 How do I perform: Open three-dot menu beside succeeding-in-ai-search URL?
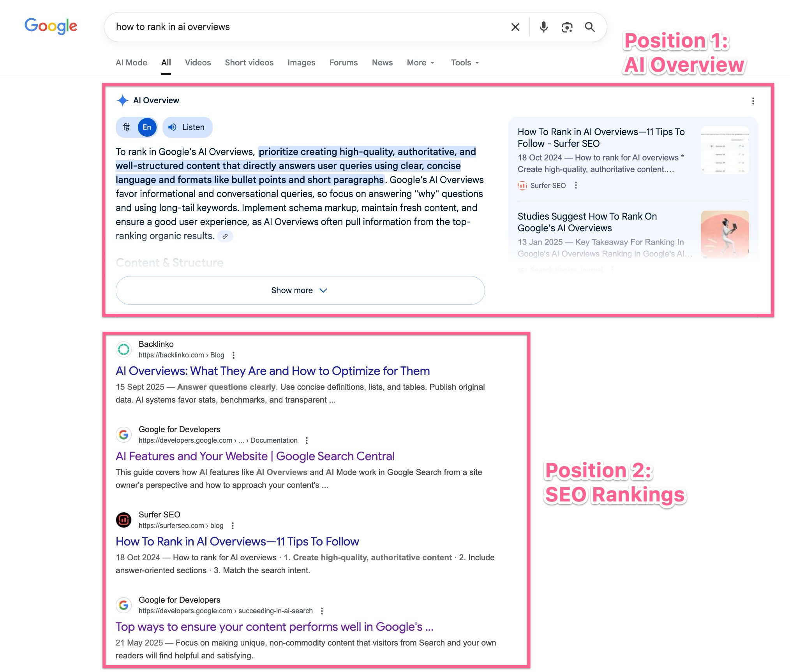322,611
